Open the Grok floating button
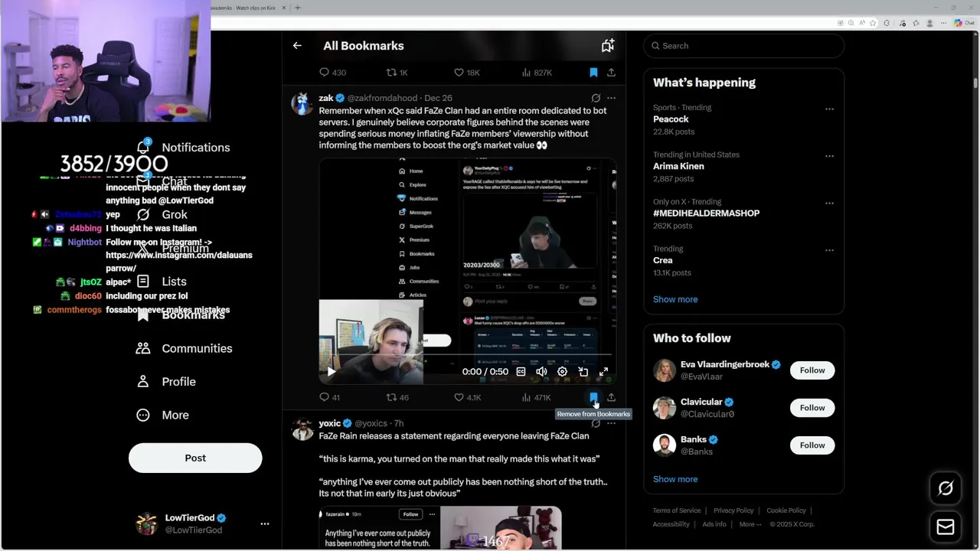This screenshot has height=551, width=980. click(x=946, y=488)
